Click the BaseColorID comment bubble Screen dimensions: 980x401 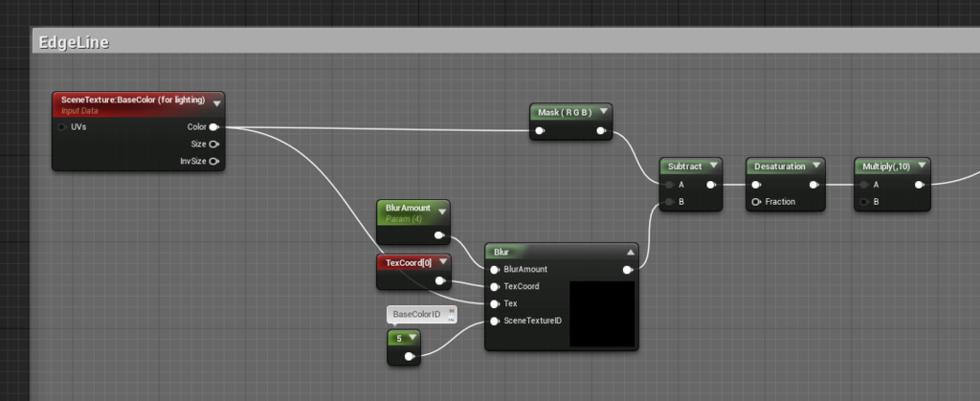(x=420, y=315)
